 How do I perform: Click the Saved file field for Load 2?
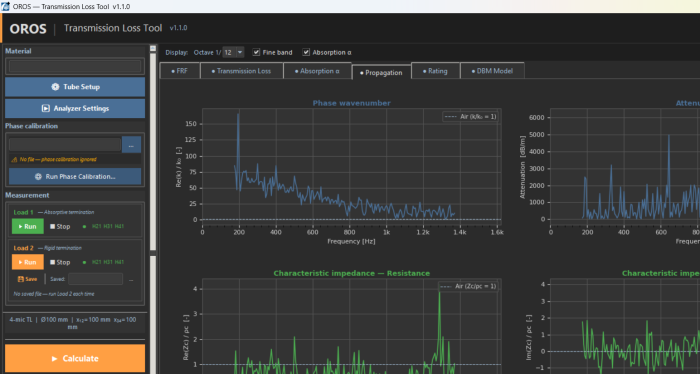click(x=95, y=279)
